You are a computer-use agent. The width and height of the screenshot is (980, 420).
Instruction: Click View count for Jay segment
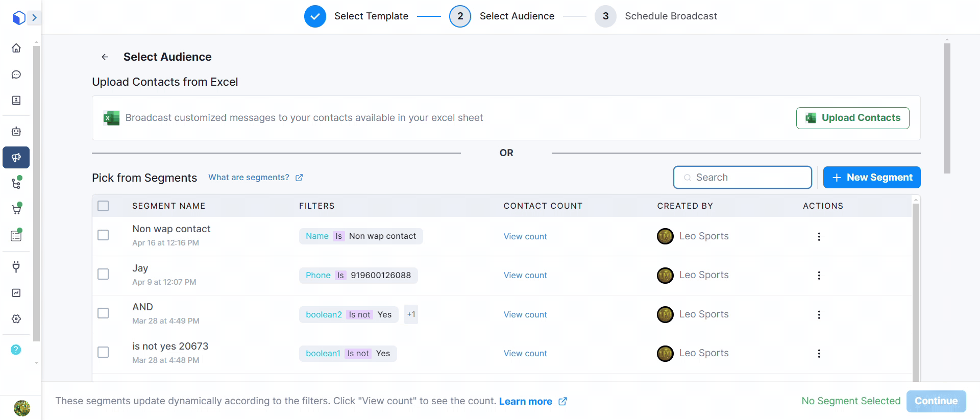coord(525,276)
